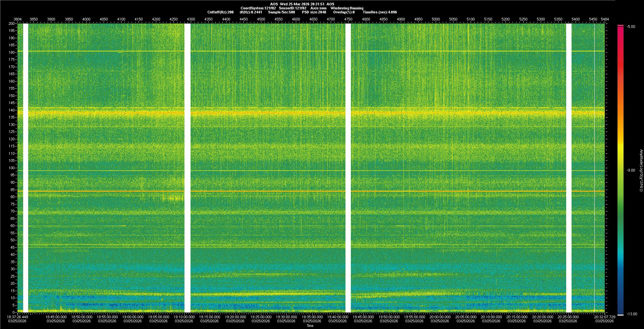644x329 pixels.
Task: Click the PSD size:2048 header label
Action: click(314, 12)
